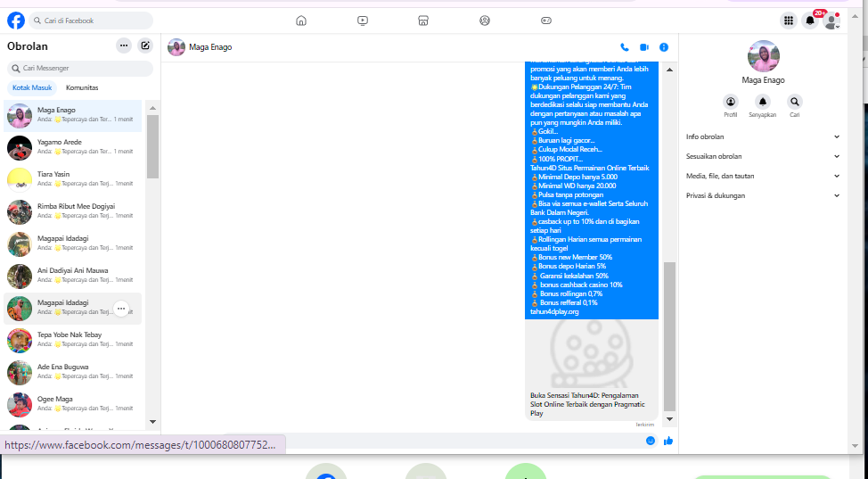The height and width of the screenshot is (479, 868).
Task: Expand Sesuaikan obrolan section
Action: (763, 156)
